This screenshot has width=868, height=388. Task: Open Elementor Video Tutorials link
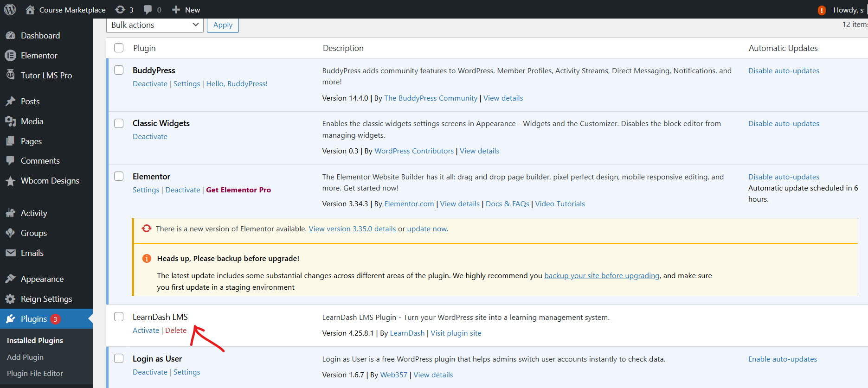560,204
